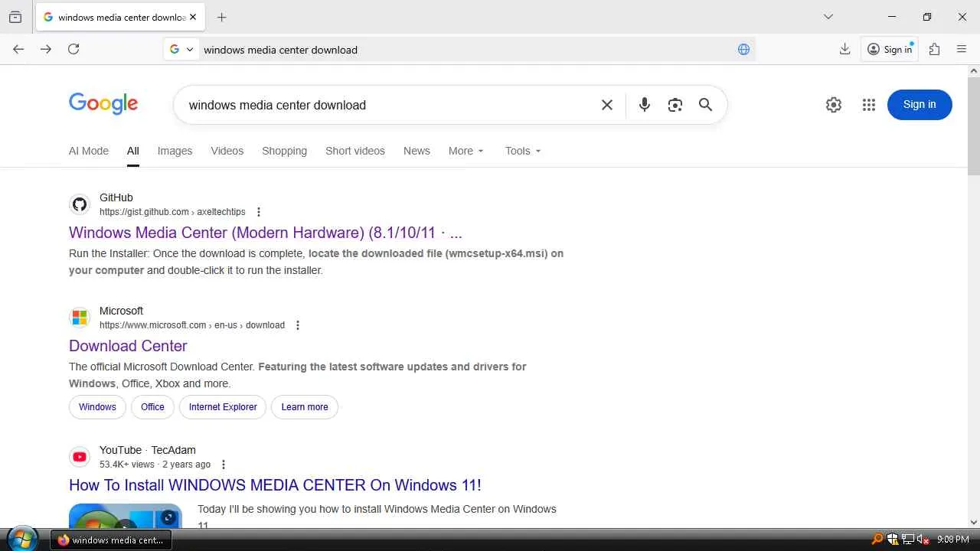980x551 pixels.
Task: Click the Windows sitelink chip
Action: [97, 407]
